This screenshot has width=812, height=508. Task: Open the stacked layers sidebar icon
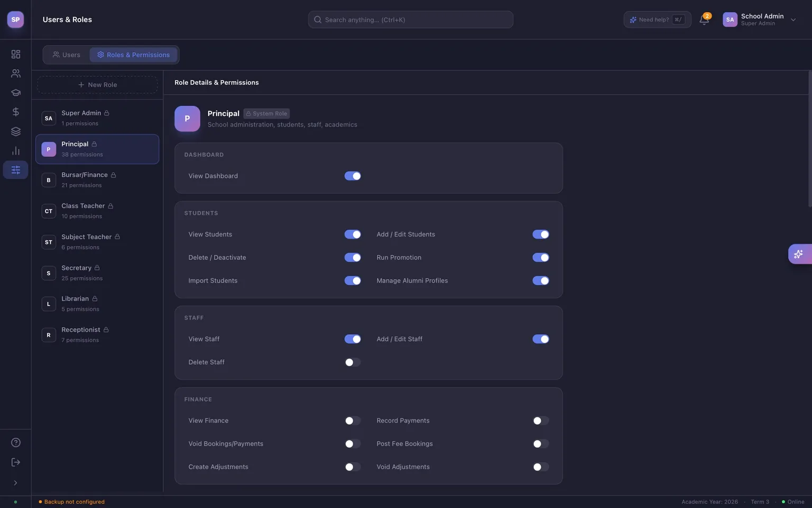click(16, 131)
